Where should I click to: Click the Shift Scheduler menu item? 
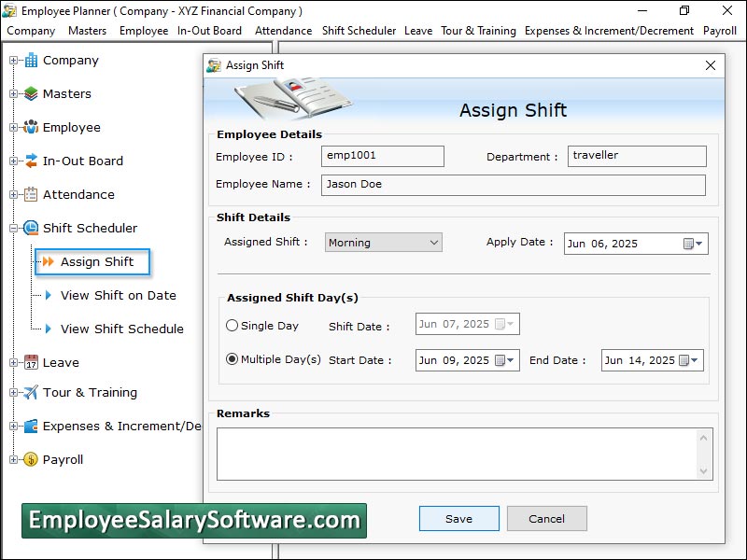[359, 30]
